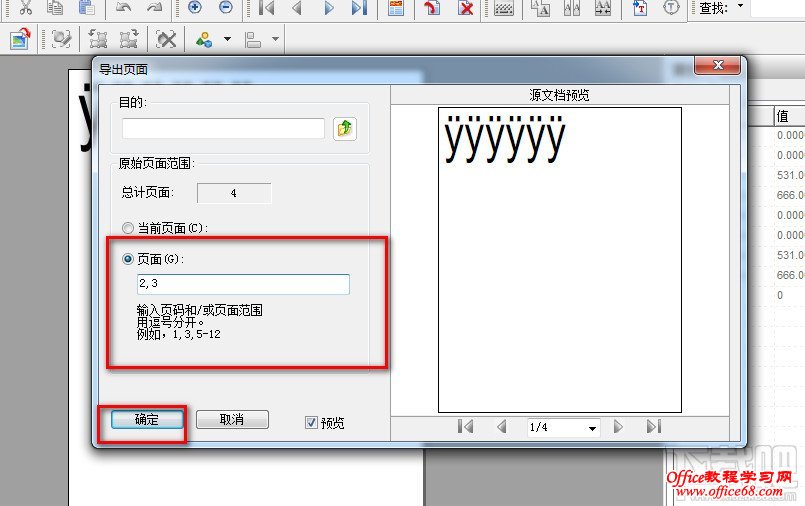Select the pages range radio button
This screenshot has width=805, height=506.
[127, 259]
